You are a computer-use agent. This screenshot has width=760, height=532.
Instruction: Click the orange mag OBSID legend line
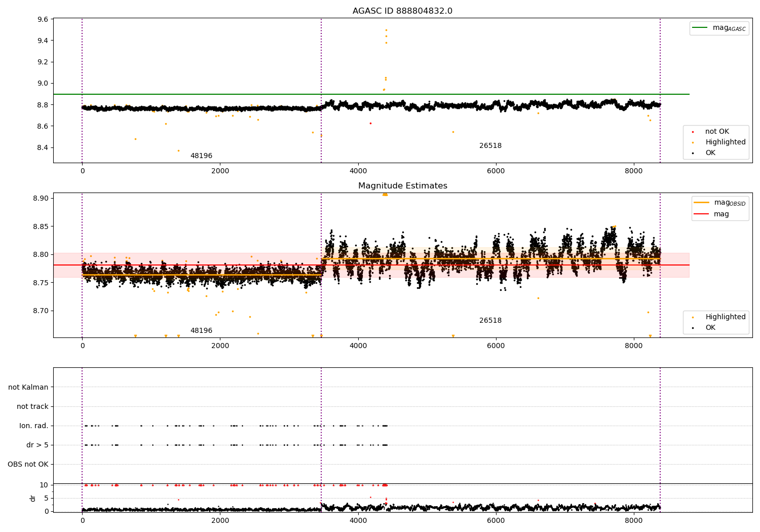tap(701, 203)
